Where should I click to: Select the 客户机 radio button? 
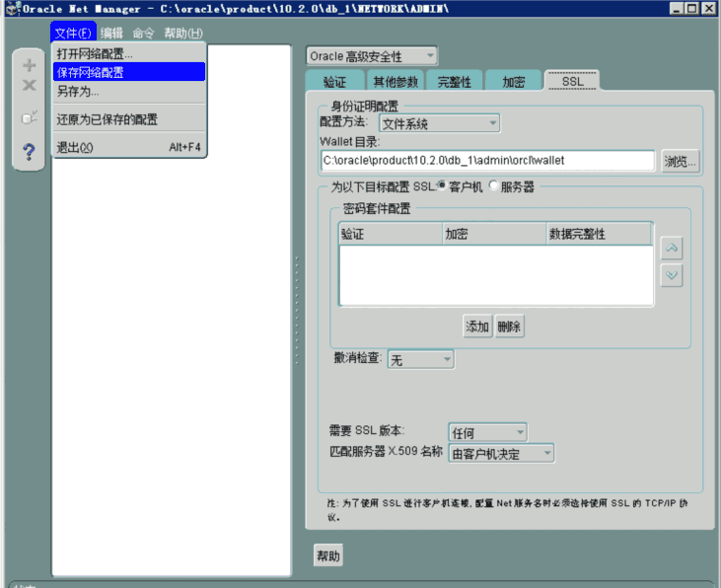click(442, 185)
